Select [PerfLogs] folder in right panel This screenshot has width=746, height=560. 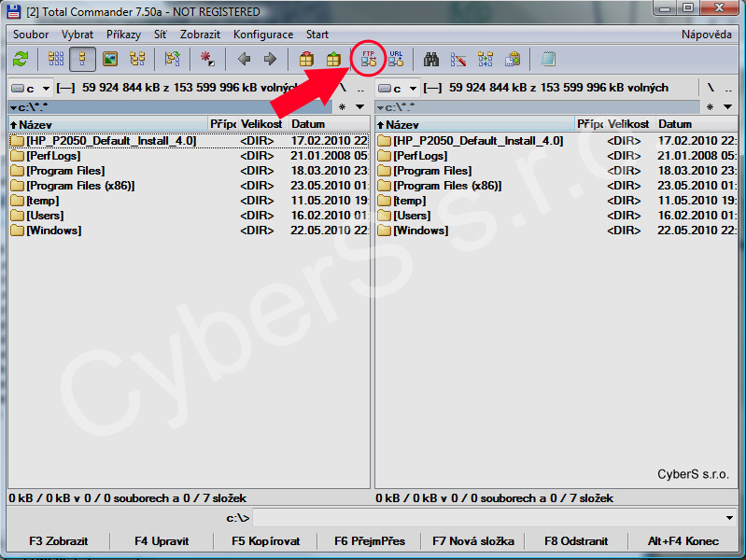pyautogui.click(x=556, y=156)
